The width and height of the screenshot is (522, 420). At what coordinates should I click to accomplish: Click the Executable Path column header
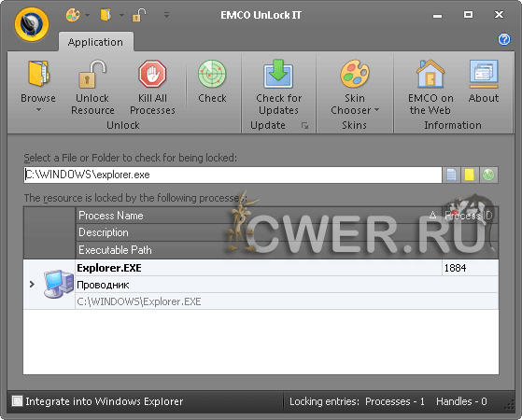coord(287,249)
